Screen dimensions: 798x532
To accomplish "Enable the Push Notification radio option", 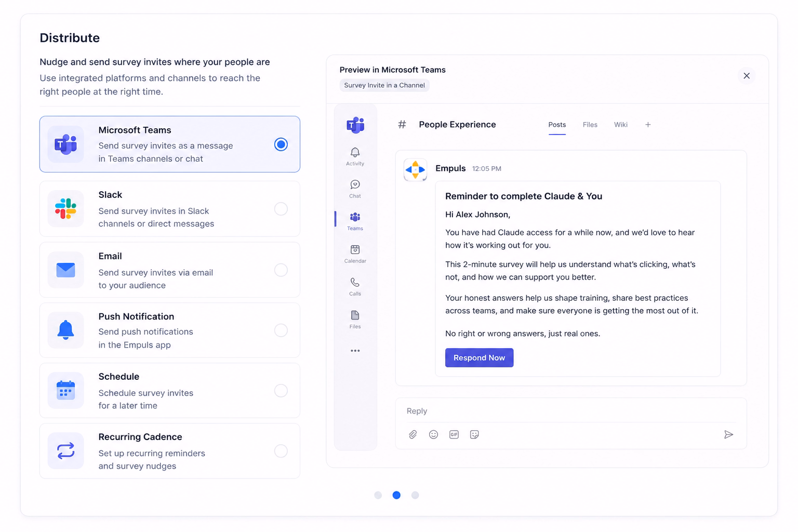I will pos(281,330).
